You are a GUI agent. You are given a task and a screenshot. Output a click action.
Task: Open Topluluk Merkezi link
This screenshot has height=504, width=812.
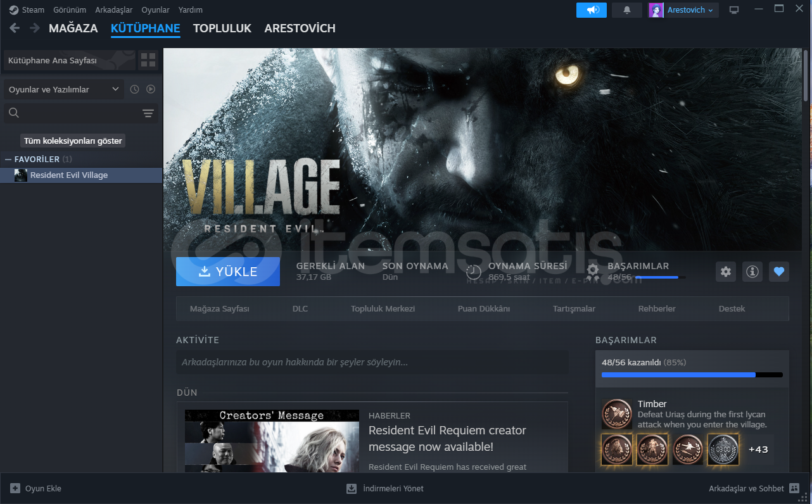coord(383,309)
